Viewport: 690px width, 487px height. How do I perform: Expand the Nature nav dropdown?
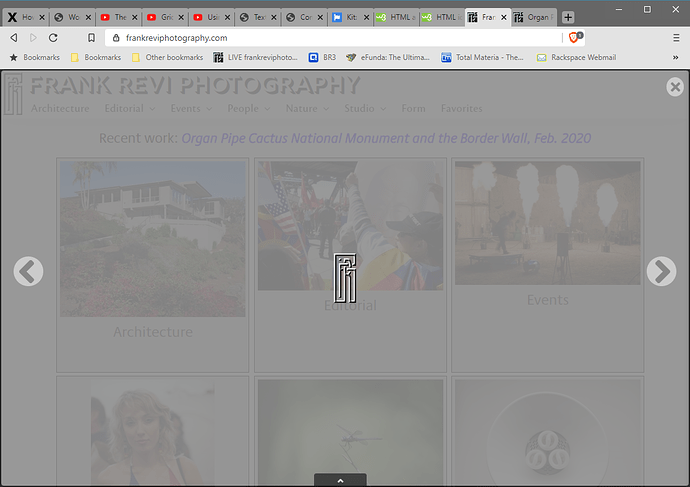coord(307,108)
